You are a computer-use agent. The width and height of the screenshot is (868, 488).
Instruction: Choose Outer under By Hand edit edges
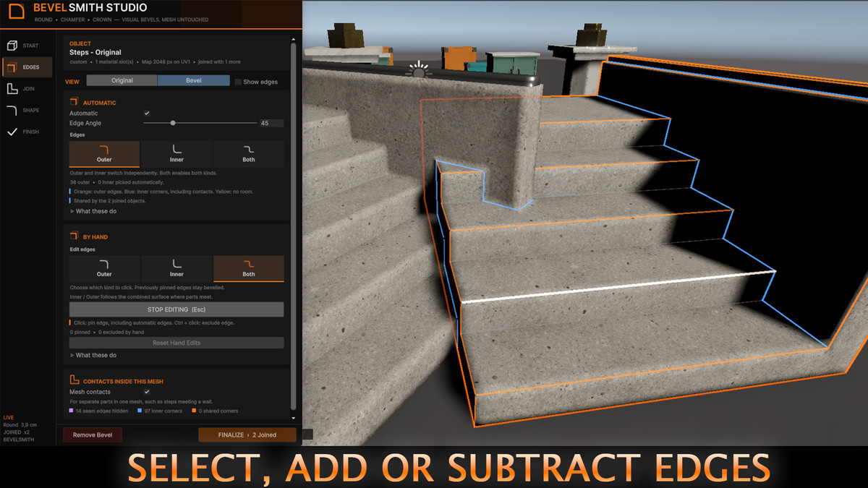pos(104,268)
